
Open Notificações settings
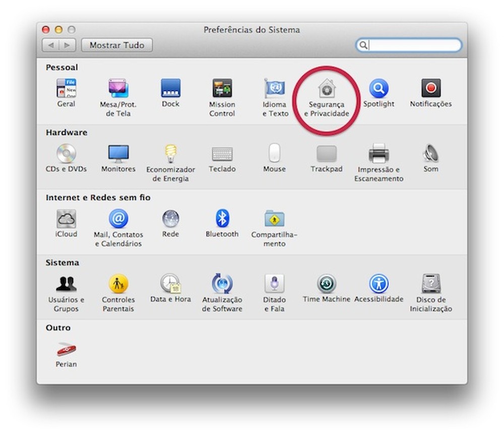pos(431,89)
